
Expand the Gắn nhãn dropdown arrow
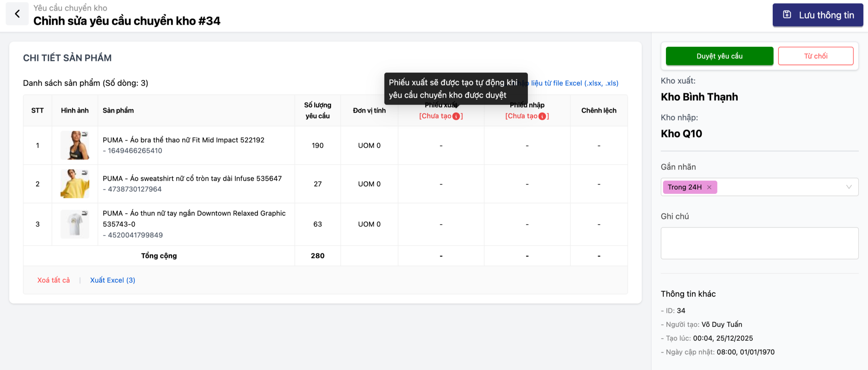[849, 187]
